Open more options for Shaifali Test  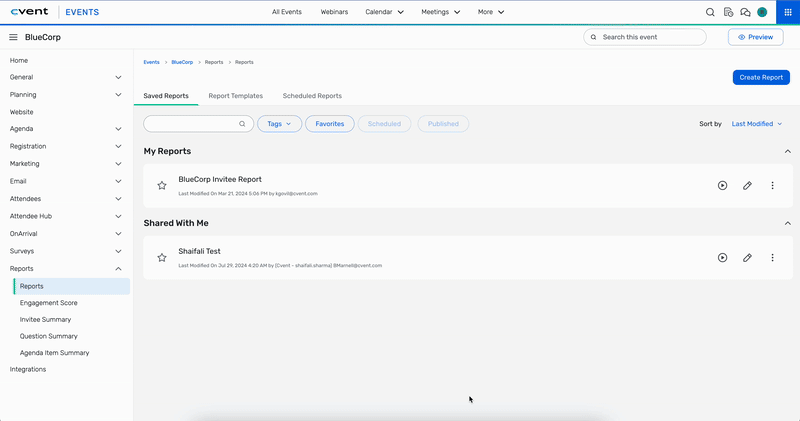coord(772,258)
